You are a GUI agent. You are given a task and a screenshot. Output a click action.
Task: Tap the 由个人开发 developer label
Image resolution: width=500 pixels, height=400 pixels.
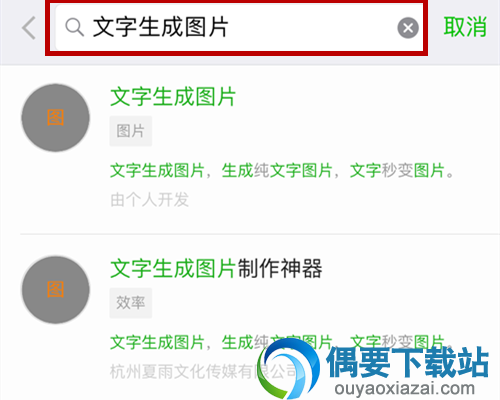pos(149,200)
